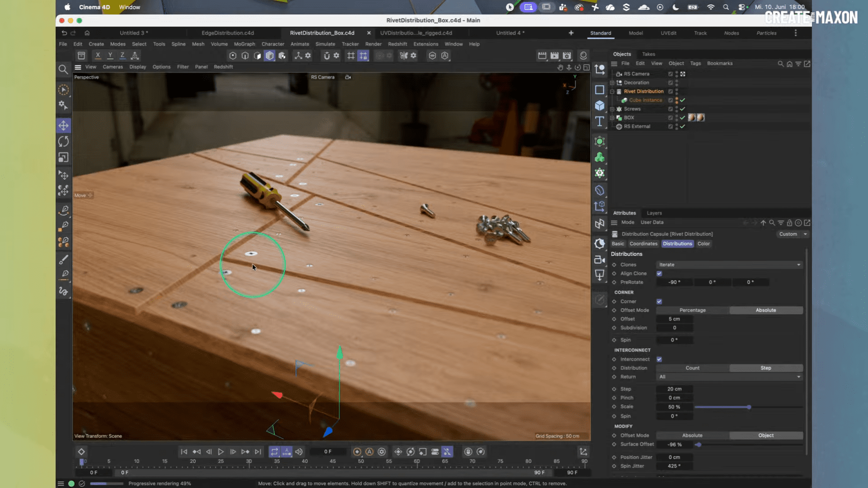Open the MoGraph menu
The image size is (868, 488).
[x=245, y=44]
